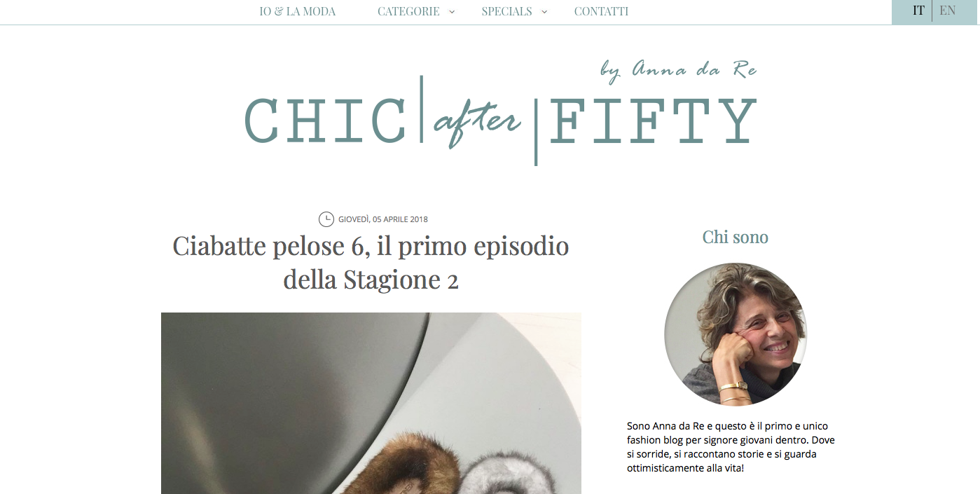980x494 pixels.
Task: Open the Ciabatte pelose 6 article title
Action: pos(371,263)
